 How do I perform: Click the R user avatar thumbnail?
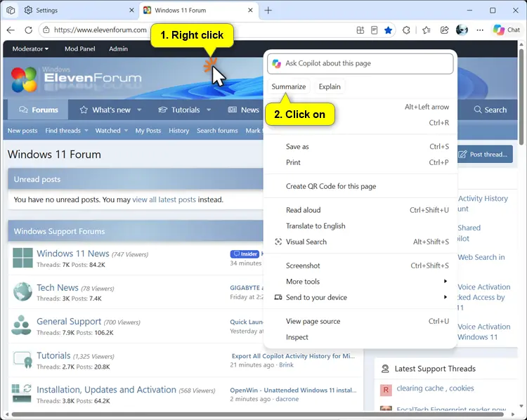(386, 390)
